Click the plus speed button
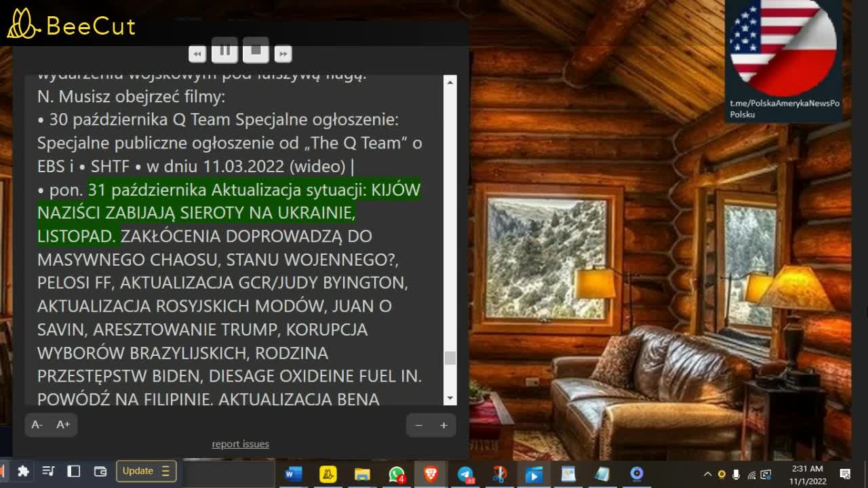Screen dimensions: 868x488 coord(443,425)
